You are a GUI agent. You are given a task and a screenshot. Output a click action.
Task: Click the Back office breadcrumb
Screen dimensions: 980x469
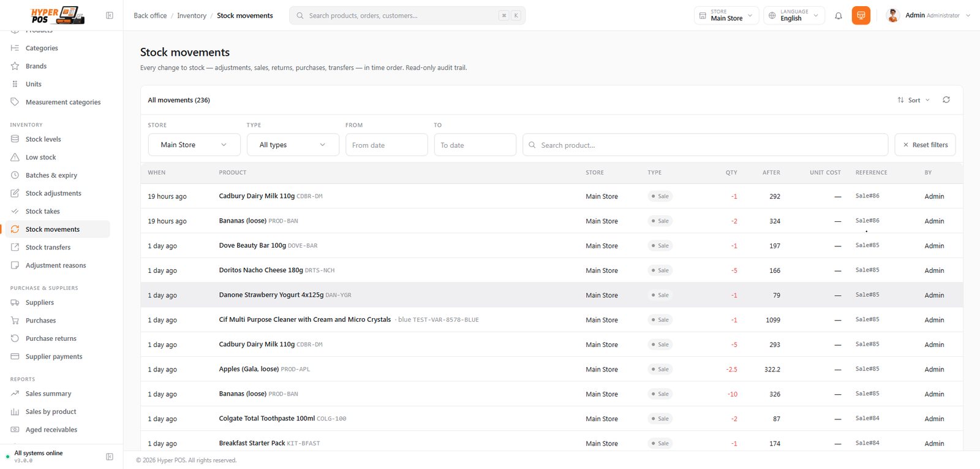coord(150,15)
